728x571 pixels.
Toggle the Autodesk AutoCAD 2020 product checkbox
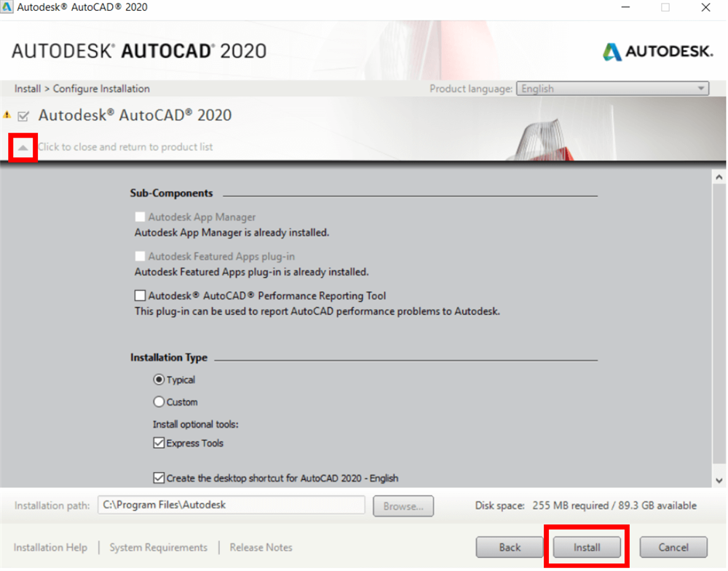click(23, 116)
